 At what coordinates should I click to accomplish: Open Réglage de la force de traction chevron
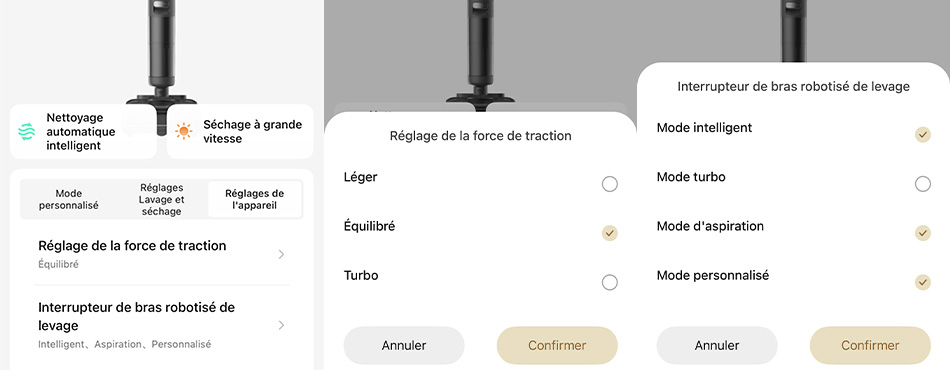point(281,254)
